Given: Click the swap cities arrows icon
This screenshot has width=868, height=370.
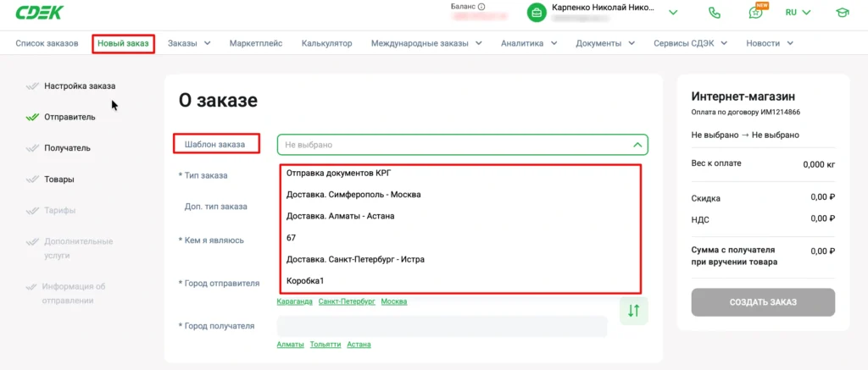Looking at the screenshot, I should 634,311.
